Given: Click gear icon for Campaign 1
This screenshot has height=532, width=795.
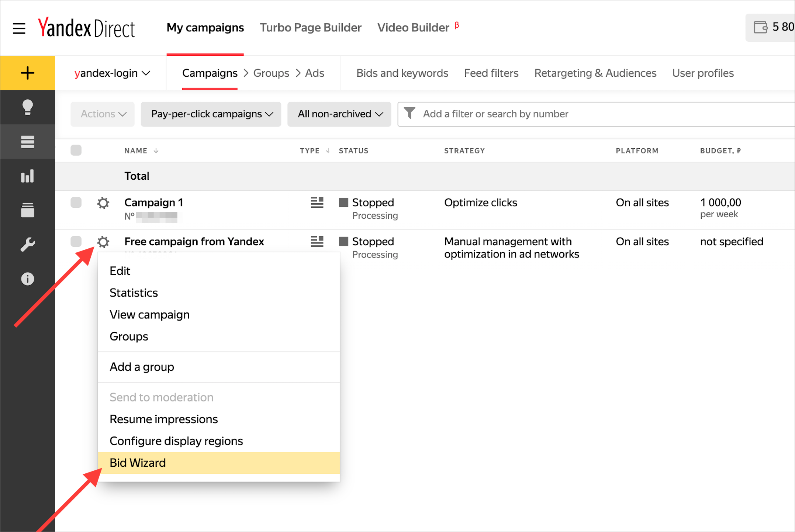Looking at the screenshot, I should 103,203.
